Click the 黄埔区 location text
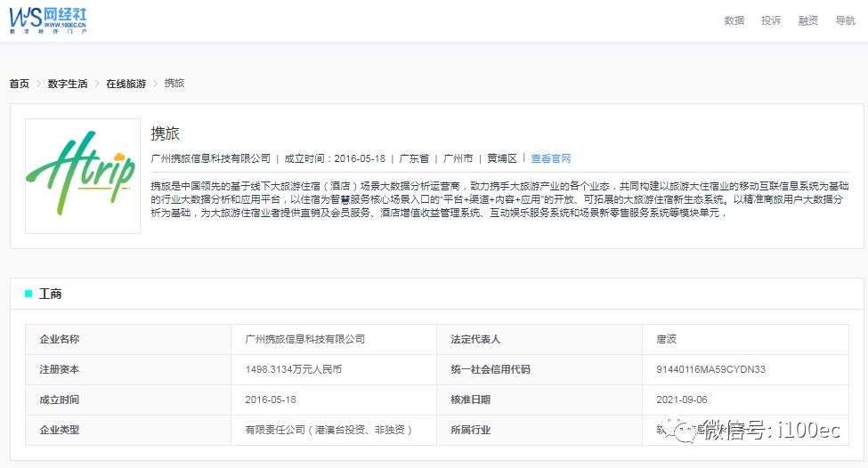 click(502, 158)
